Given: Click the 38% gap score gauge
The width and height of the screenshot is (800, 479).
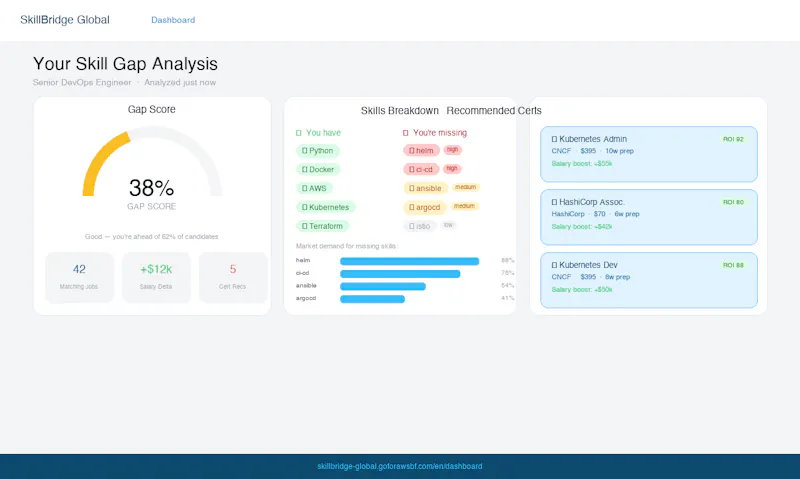Looking at the screenshot, I should (x=152, y=163).
